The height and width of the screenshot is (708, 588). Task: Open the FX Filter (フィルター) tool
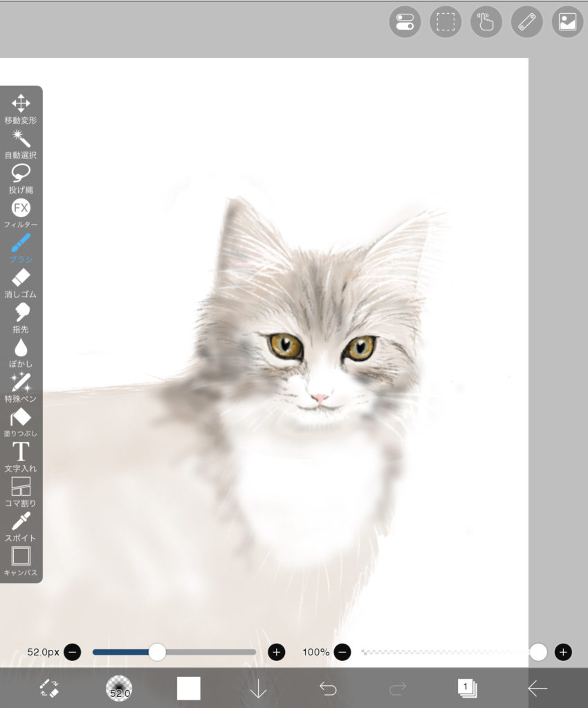(21, 212)
